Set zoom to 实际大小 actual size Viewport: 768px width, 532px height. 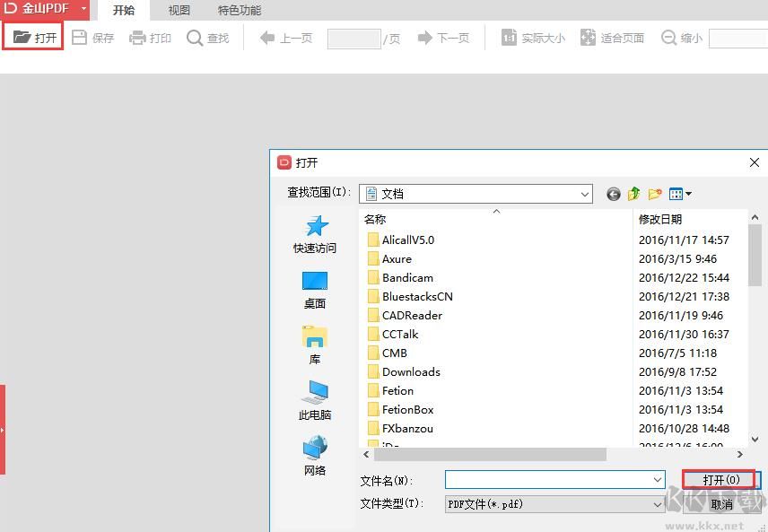click(532, 38)
